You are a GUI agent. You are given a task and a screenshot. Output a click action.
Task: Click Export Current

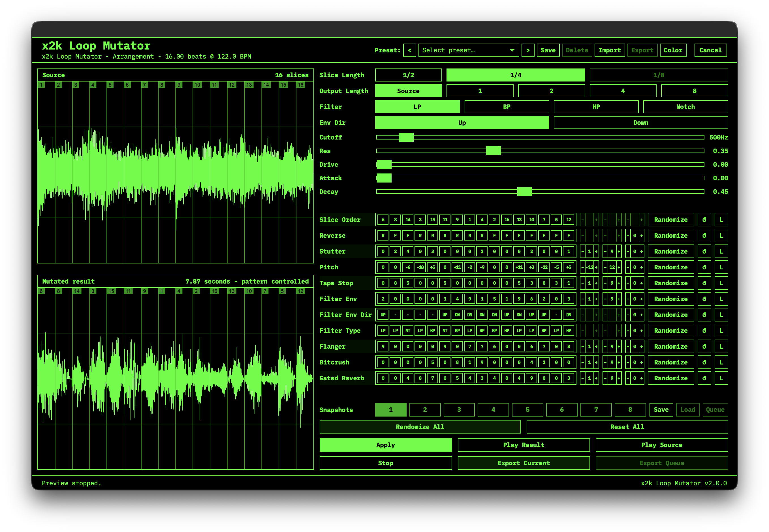point(524,463)
